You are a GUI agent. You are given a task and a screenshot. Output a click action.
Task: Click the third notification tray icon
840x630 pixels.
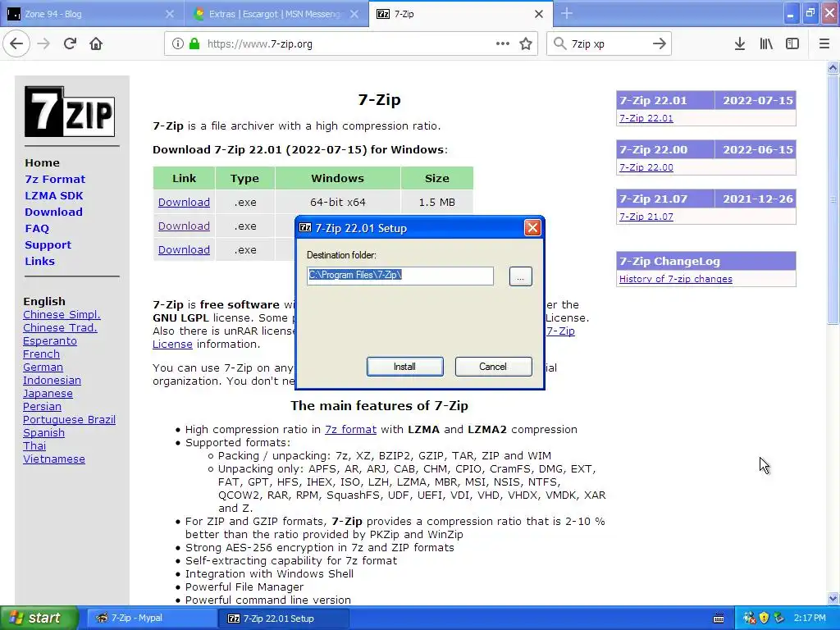click(779, 618)
